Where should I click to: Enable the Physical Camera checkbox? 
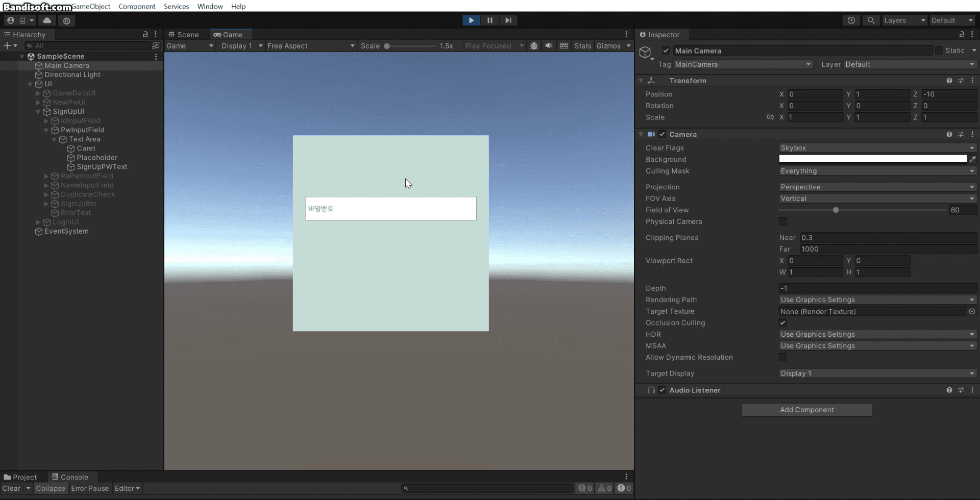pyautogui.click(x=783, y=221)
